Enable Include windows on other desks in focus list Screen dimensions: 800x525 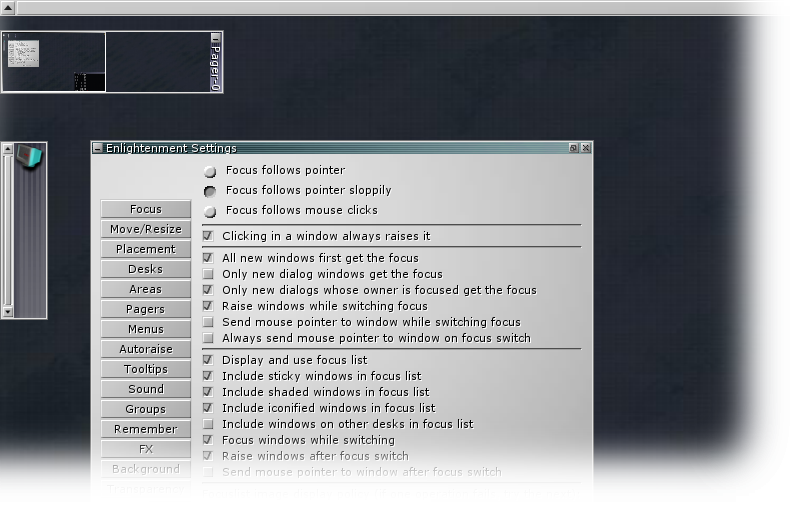click(x=208, y=424)
